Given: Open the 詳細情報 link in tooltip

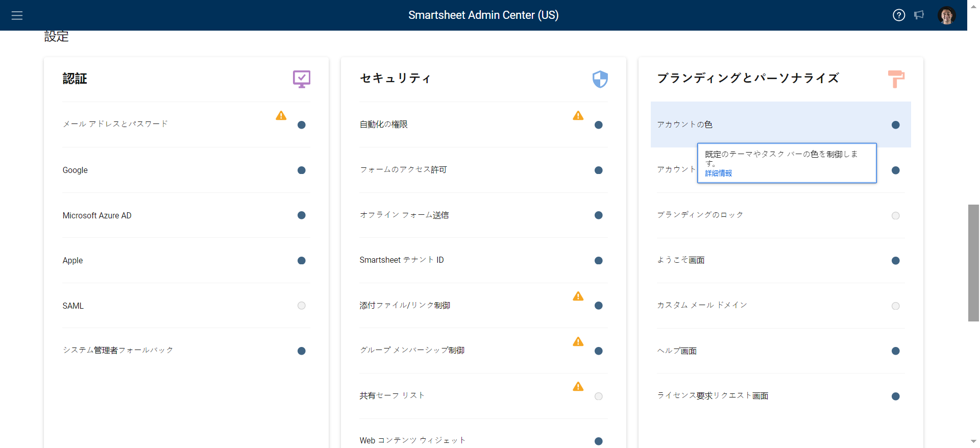Looking at the screenshot, I should coord(719,173).
